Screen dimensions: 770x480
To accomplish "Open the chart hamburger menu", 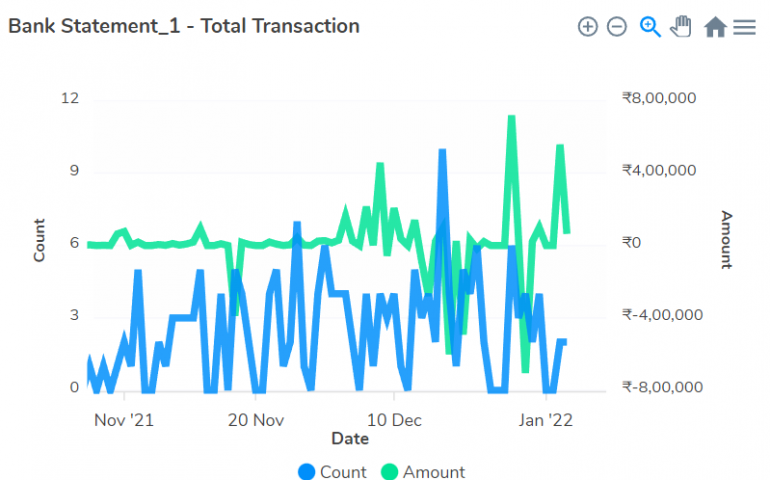I will click(744, 27).
